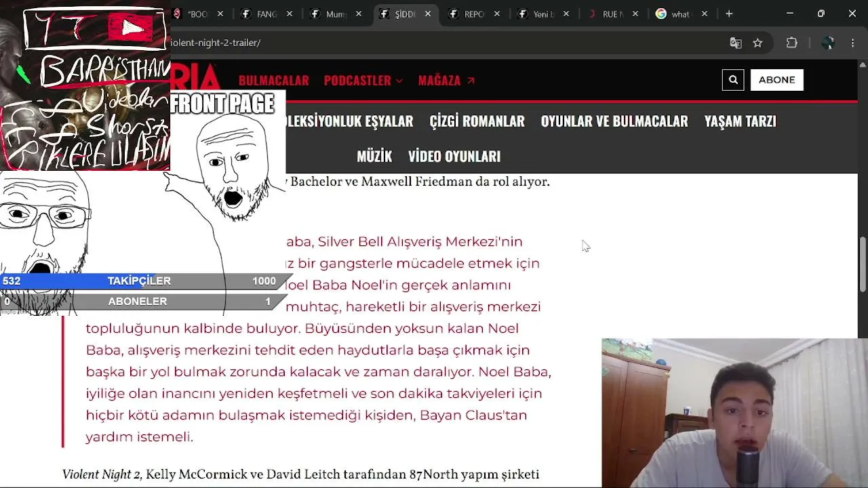Close the FANG tab
This screenshot has height=488, width=868.
tap(290, 14)
